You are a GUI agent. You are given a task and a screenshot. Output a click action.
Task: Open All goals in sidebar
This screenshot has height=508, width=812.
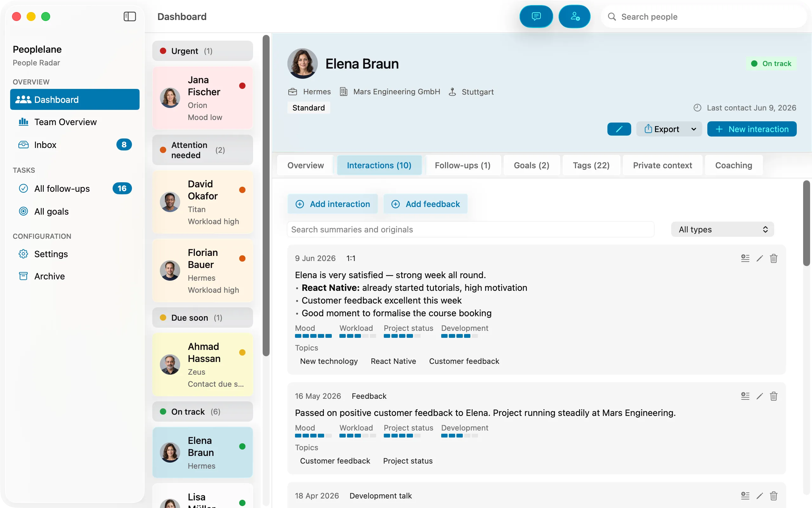(75, 211)
